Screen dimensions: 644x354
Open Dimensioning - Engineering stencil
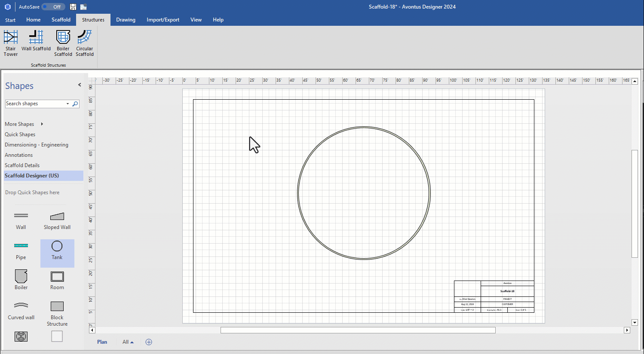point(37,145)
